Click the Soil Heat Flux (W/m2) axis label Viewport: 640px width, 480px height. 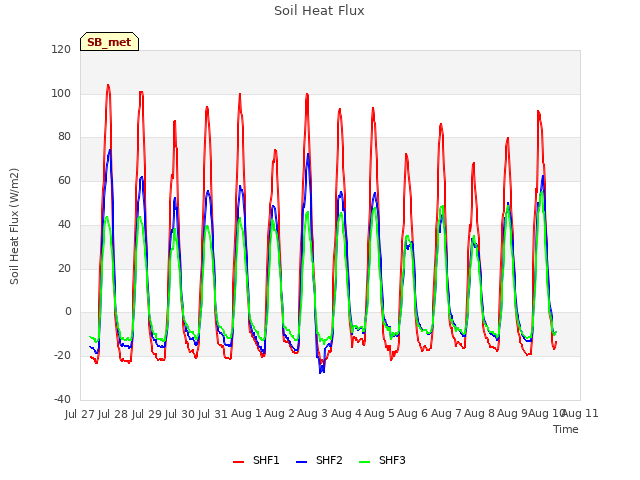click(x=14, y=226)
